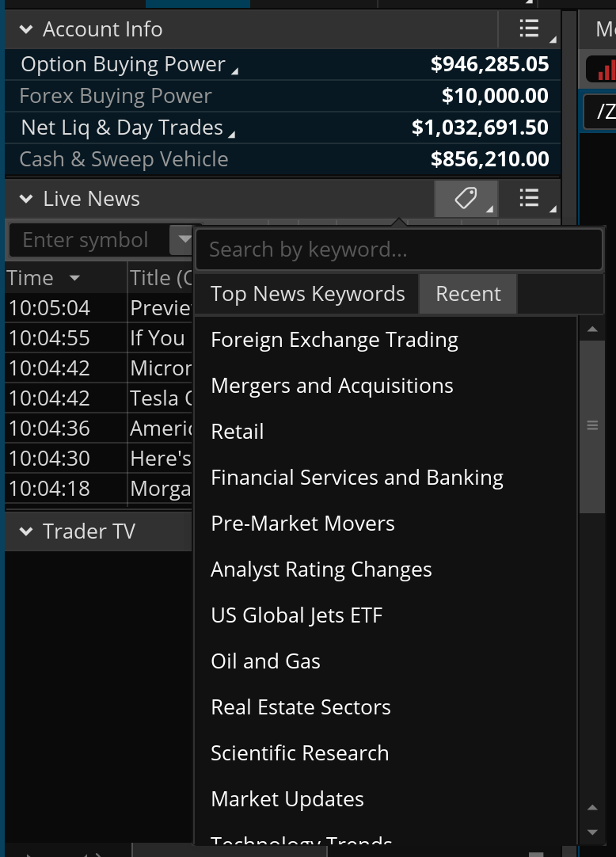The height and width of the screenshot is (857, 616).
Task: Click the Time column sort arrow
Action: (x=74, y=278)
